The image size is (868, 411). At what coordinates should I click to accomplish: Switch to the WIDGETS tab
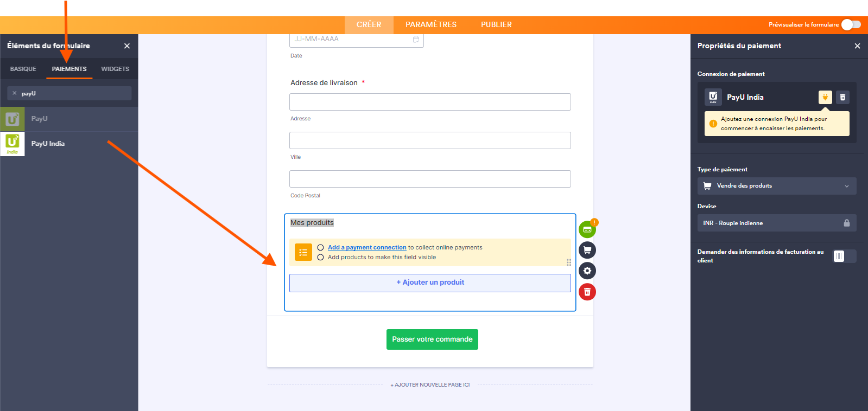(115, 69)
